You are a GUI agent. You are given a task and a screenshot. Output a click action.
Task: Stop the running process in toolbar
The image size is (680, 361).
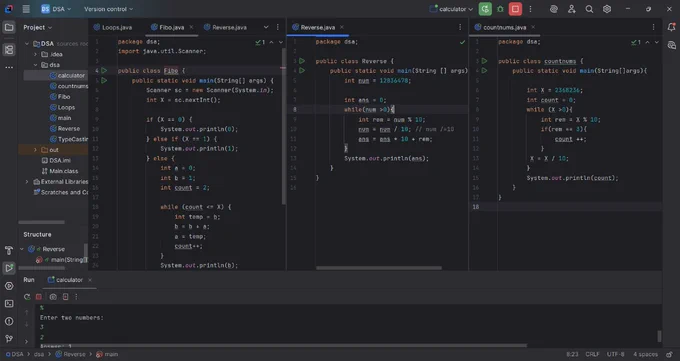tap(515, 9)
